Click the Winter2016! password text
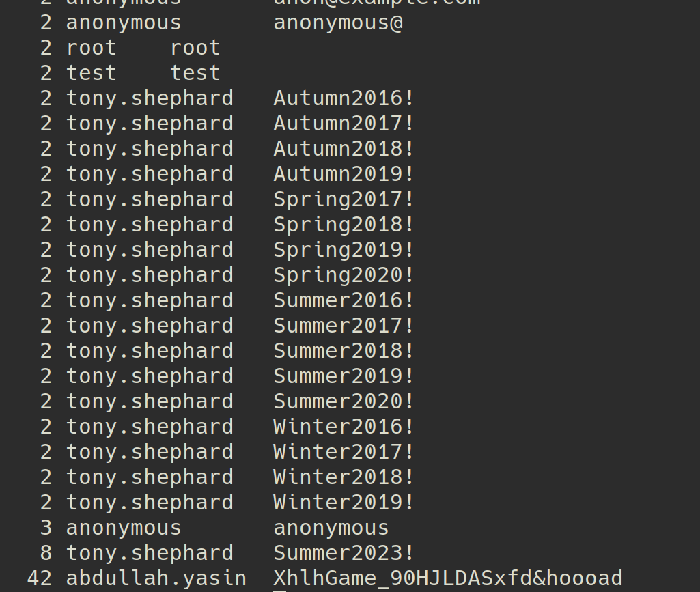700x592 pixels. click(x=344, y=427)
